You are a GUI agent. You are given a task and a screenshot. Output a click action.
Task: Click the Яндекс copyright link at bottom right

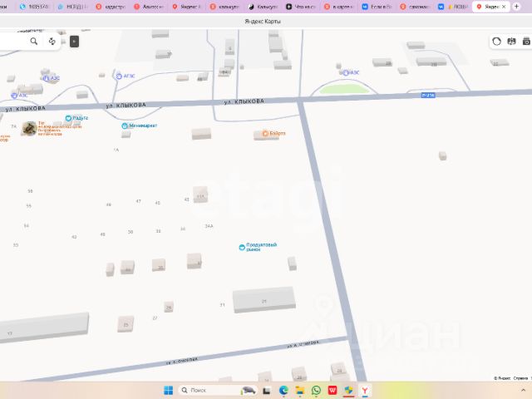click(x=502, y=378)
